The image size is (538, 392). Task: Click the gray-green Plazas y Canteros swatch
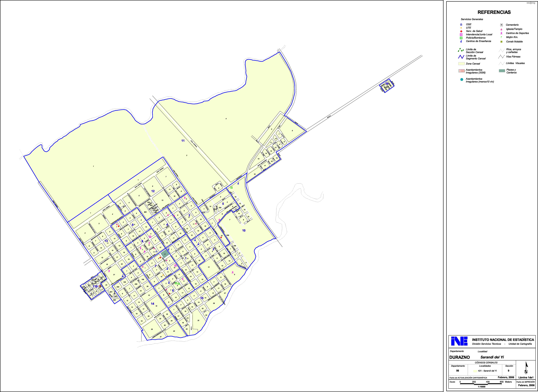(x=502, y=71)
